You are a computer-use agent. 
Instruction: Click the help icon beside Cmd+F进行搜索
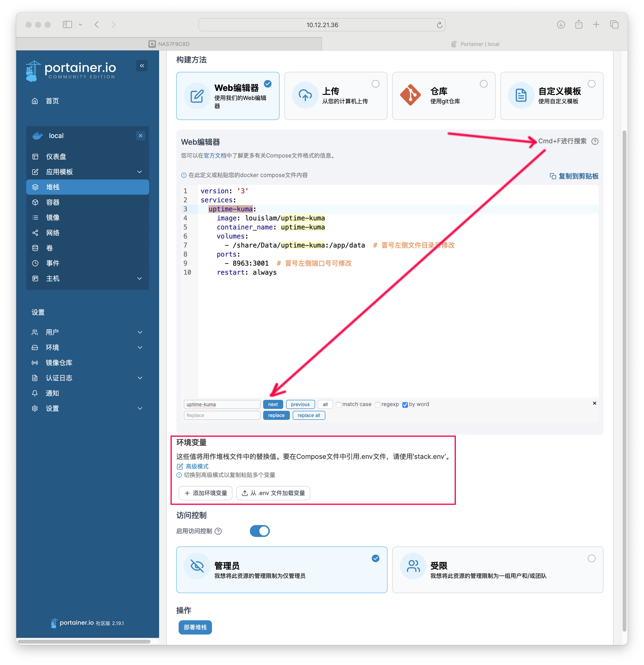coord(595,141)
